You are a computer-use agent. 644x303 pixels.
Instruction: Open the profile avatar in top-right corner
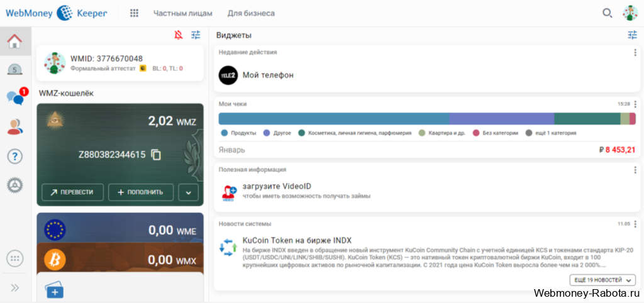coord(630,13)
